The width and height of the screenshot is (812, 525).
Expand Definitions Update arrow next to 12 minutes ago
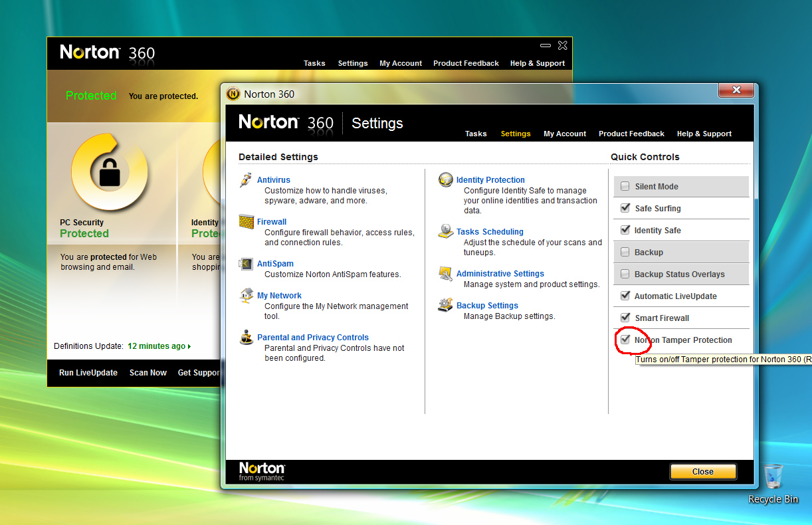189,347
